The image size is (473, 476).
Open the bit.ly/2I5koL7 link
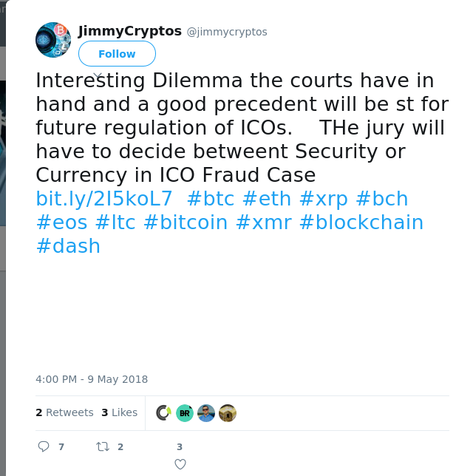(104, 199)
